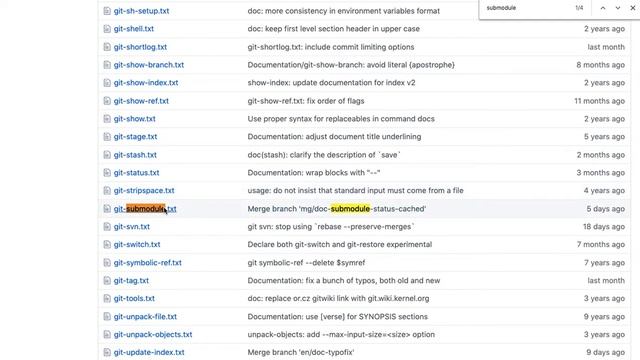
Task: Open git-shortlog.txt file link
Action: (x=140, y=47)
